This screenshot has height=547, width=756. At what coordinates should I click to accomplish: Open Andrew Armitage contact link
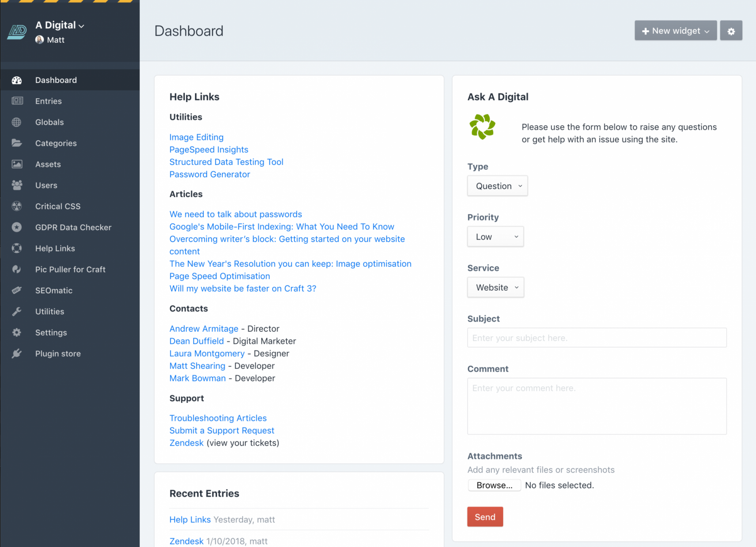tap(204, 329)
